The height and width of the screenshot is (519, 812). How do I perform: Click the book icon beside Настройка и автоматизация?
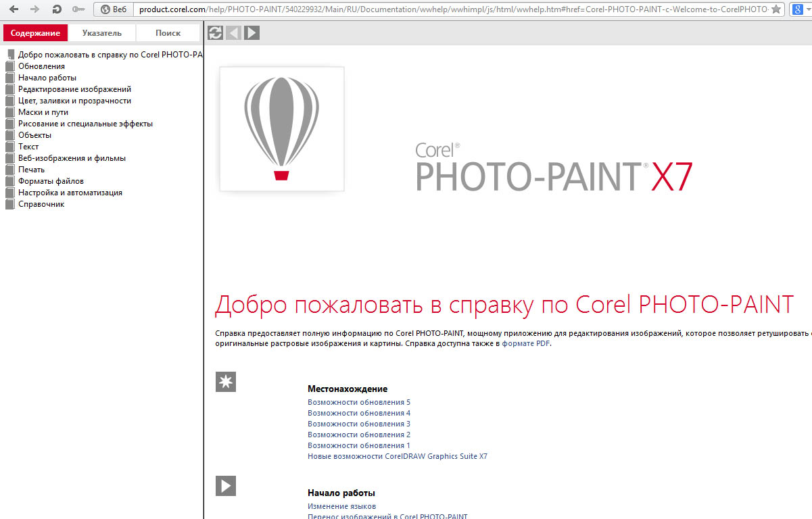coord(9,193)
